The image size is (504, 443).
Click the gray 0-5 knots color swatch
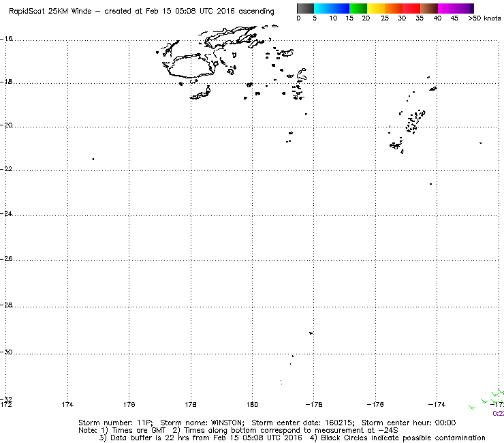tap(305, 8)
